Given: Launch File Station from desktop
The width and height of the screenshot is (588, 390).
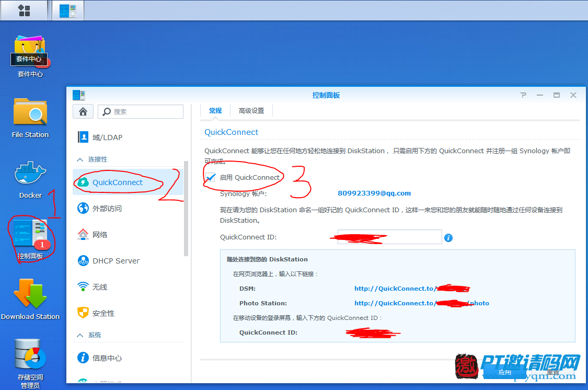Looking at the screenshot, I should click(x=30, y=118).
